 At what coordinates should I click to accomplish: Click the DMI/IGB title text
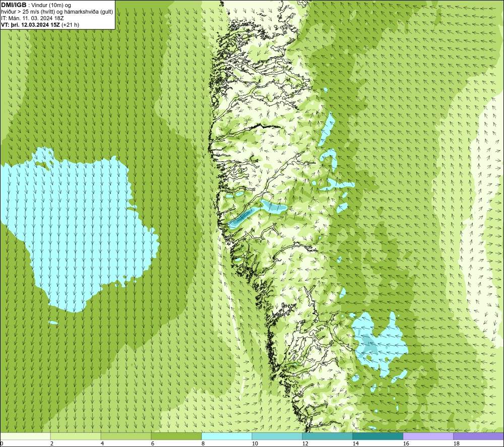(14, 5)
